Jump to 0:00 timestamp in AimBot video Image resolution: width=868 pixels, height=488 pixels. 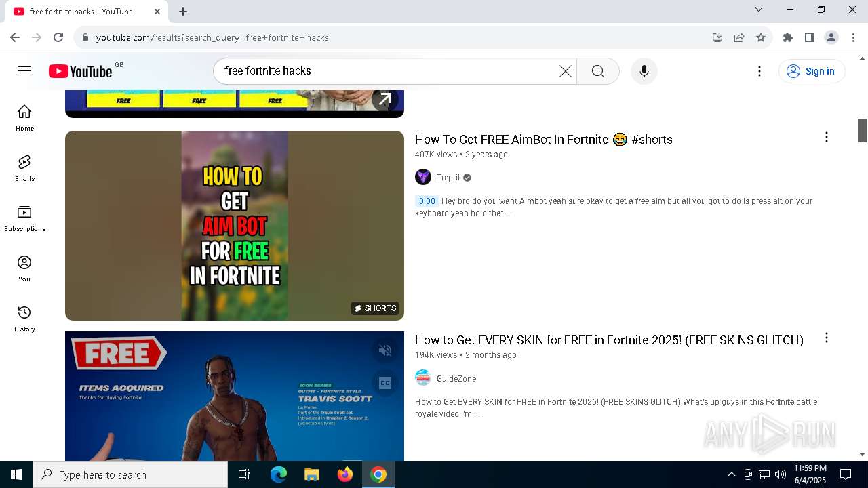click(427, 201)
